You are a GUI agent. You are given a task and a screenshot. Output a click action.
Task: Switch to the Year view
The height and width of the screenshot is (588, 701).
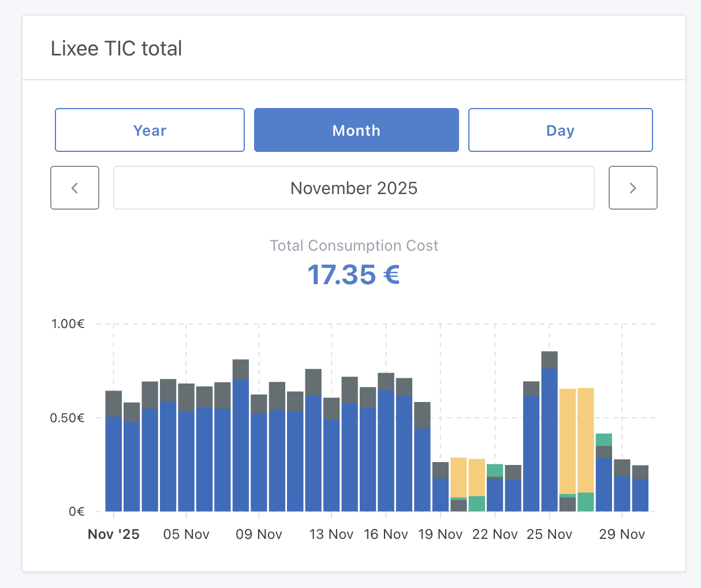pos(150,130)
